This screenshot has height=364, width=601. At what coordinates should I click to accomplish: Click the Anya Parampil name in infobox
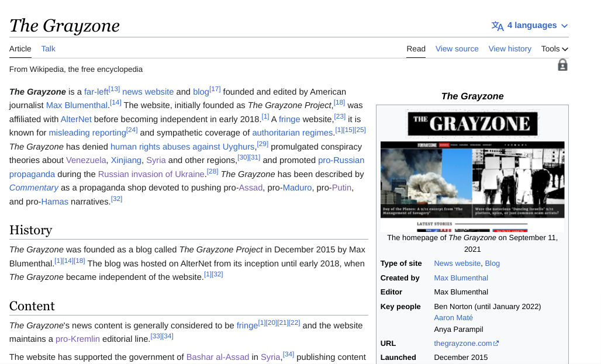[x=458, y=330]
